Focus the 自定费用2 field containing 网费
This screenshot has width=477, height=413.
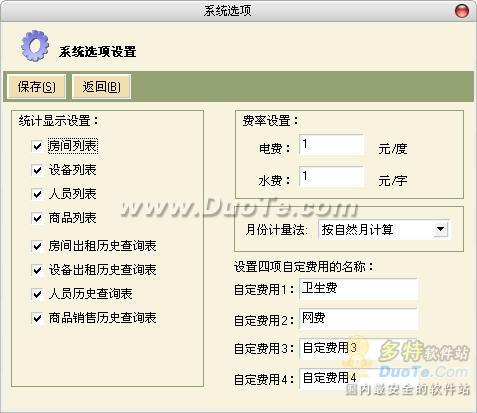(x=358, y=319)
